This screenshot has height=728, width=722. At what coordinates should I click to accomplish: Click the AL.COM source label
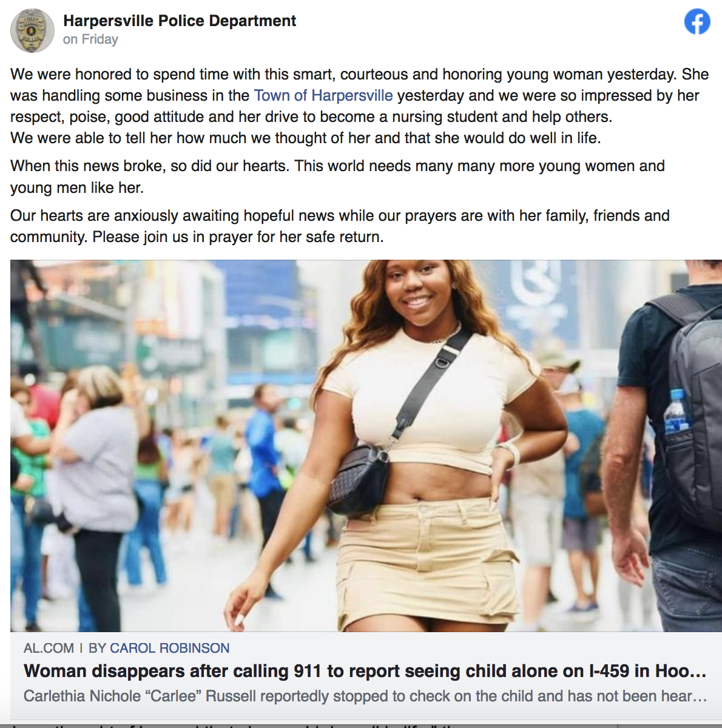coord(49,648)
